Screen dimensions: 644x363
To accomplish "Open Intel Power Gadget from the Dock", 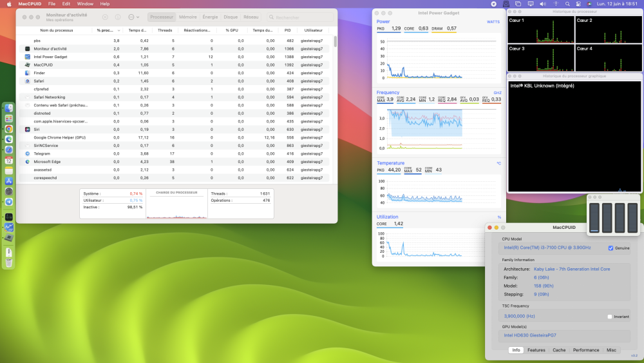I will point(8,228).
